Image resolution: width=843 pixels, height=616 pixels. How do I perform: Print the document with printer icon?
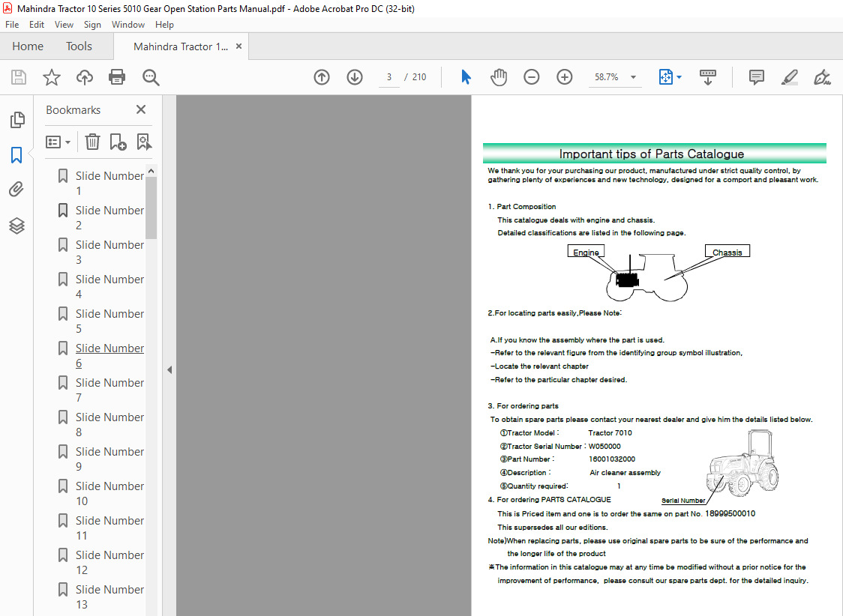click(x=117, y=77)
